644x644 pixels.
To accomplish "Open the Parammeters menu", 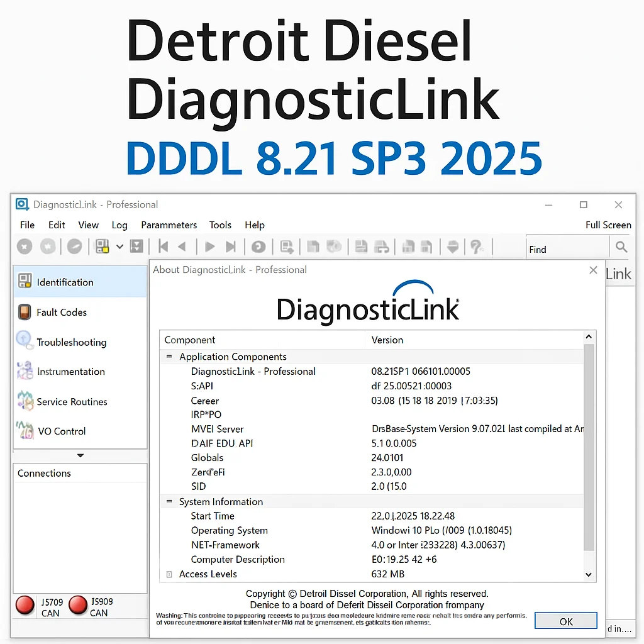I will tap(169, 225).
